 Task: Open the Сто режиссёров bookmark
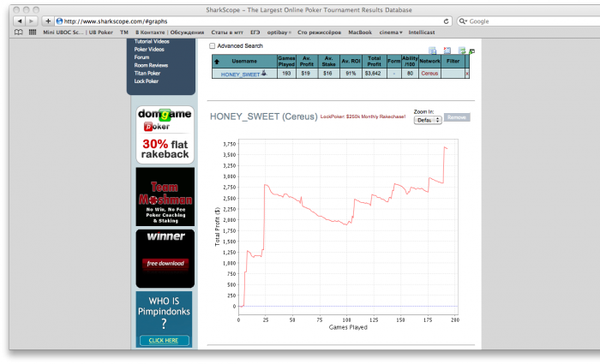[319, 33]
